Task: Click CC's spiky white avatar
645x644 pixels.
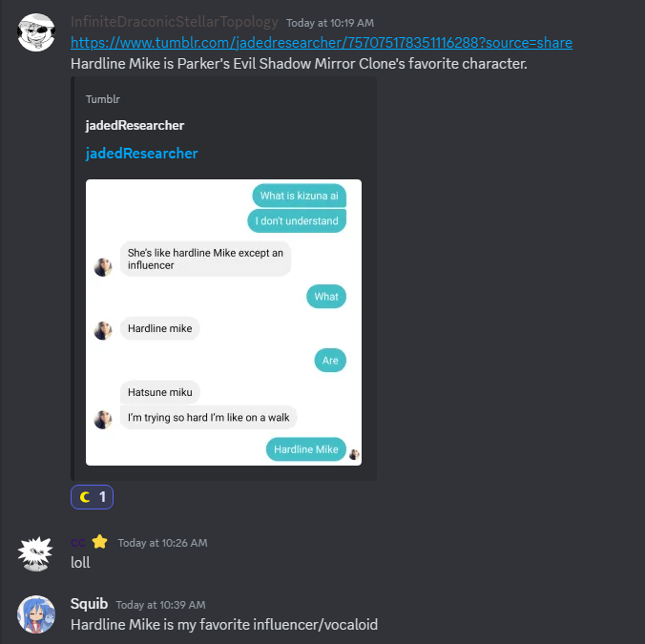Action: [35, 553]
